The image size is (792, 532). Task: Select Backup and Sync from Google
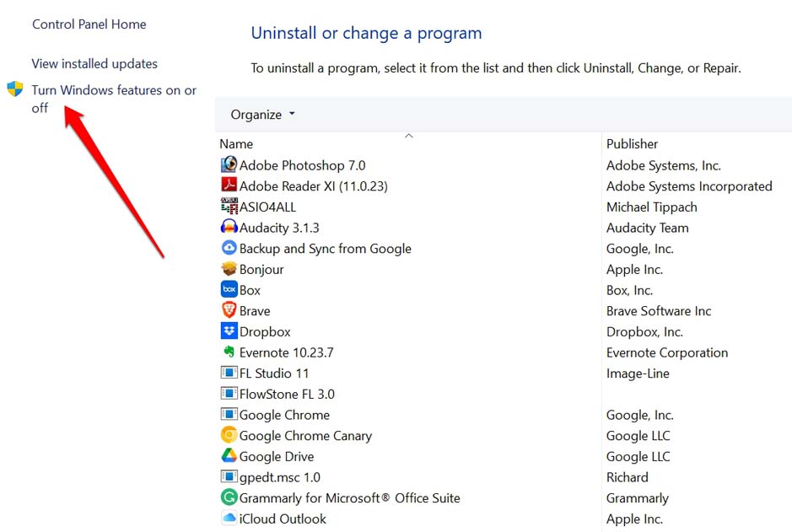[x=326, y=249]
